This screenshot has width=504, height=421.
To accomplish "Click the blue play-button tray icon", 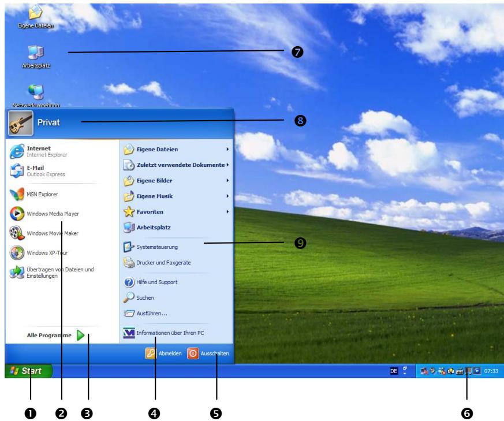I will pos(477,371).
